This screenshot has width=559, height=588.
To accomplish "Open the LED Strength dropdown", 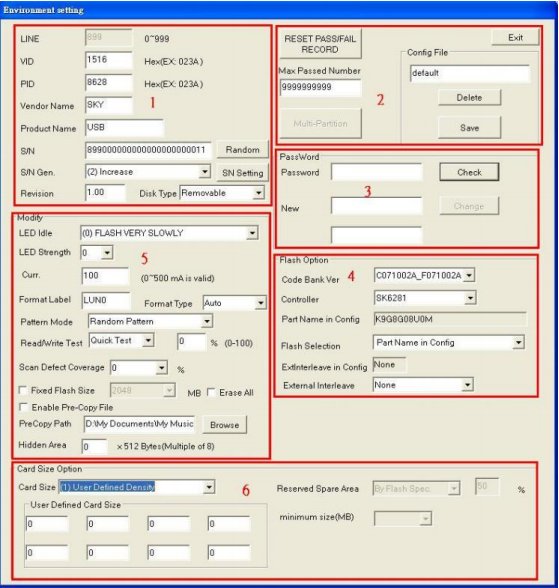I will [x=107, y=252].
